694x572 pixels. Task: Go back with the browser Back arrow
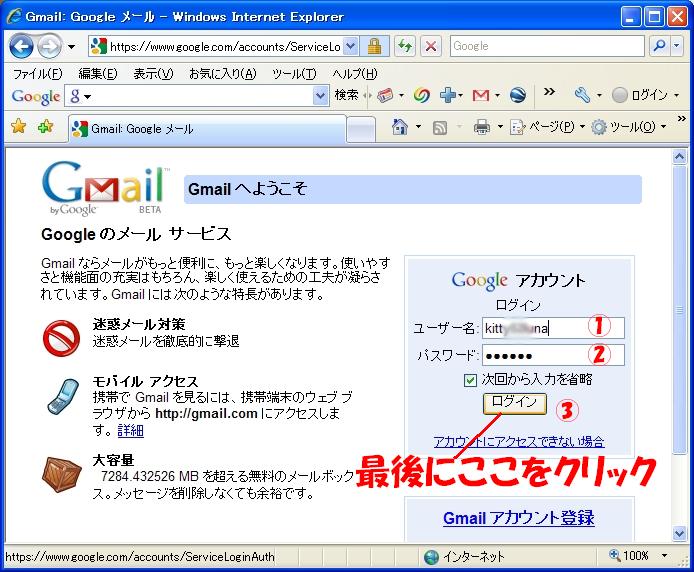pos(21,46)
